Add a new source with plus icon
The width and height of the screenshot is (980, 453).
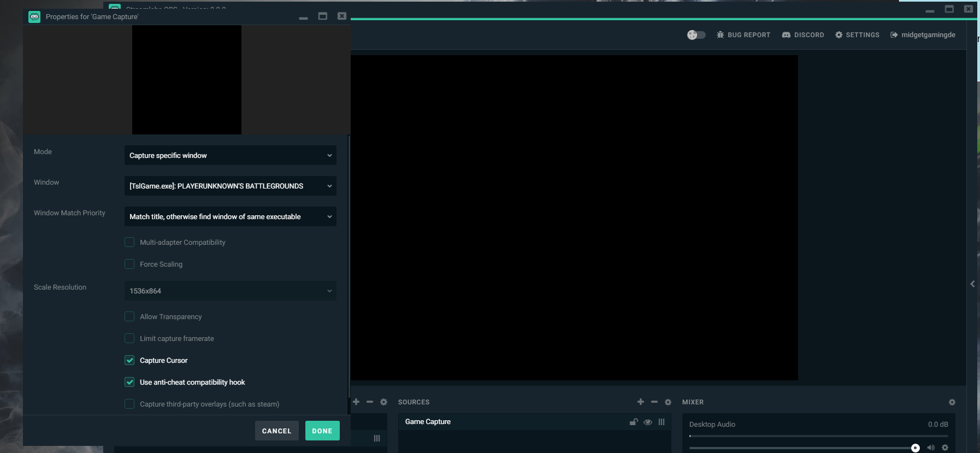(x=640, y=402)
